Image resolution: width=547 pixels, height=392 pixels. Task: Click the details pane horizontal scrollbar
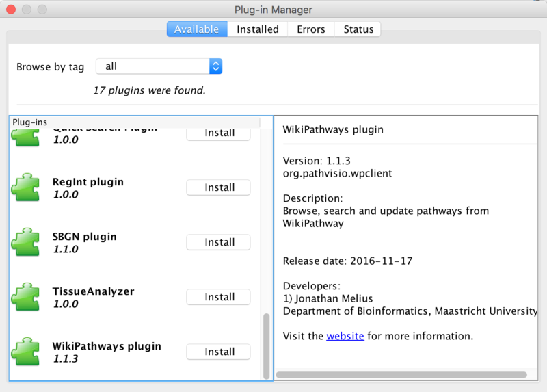click(x=401, y=375)
